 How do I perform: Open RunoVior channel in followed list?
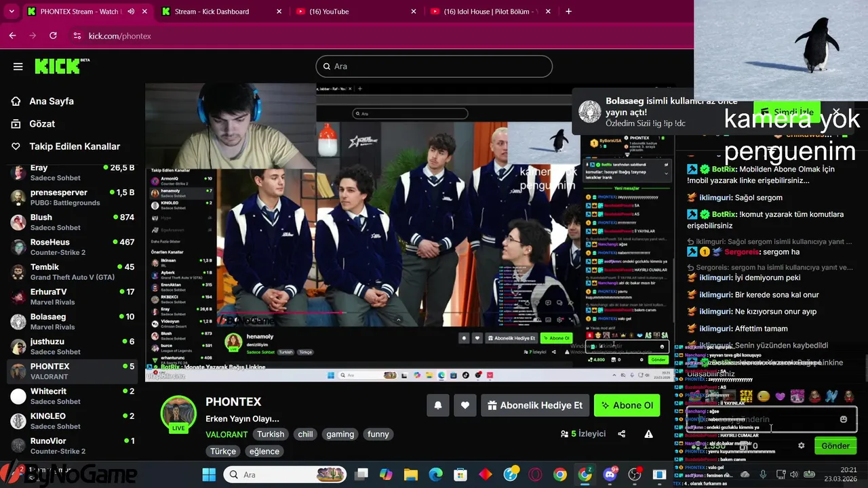[x=71, y=446]
